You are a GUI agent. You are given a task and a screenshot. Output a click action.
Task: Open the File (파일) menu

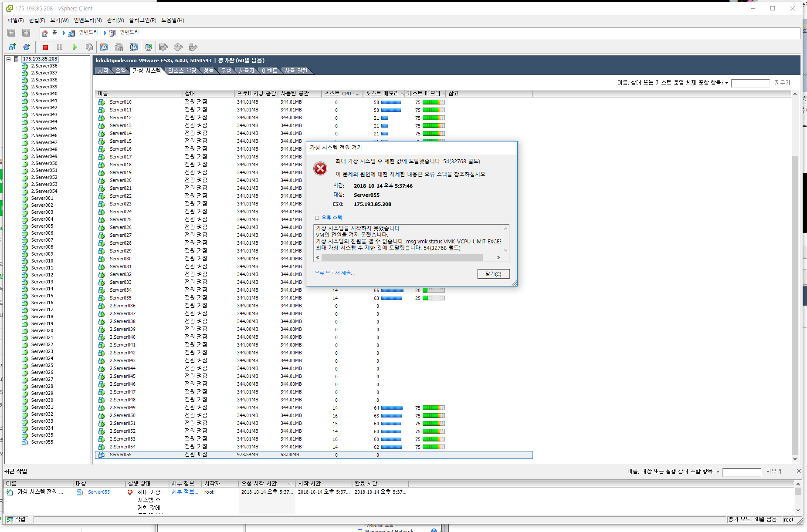[15, 20]
